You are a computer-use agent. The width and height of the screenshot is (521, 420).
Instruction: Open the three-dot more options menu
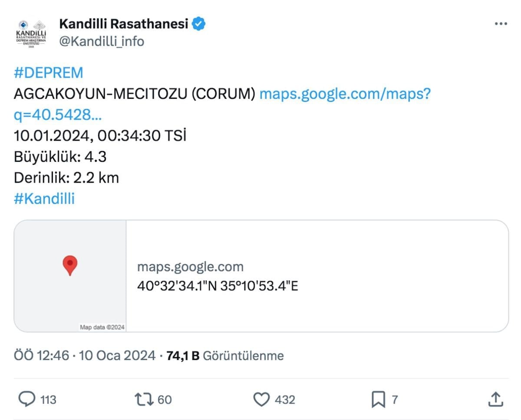point(501,24)
